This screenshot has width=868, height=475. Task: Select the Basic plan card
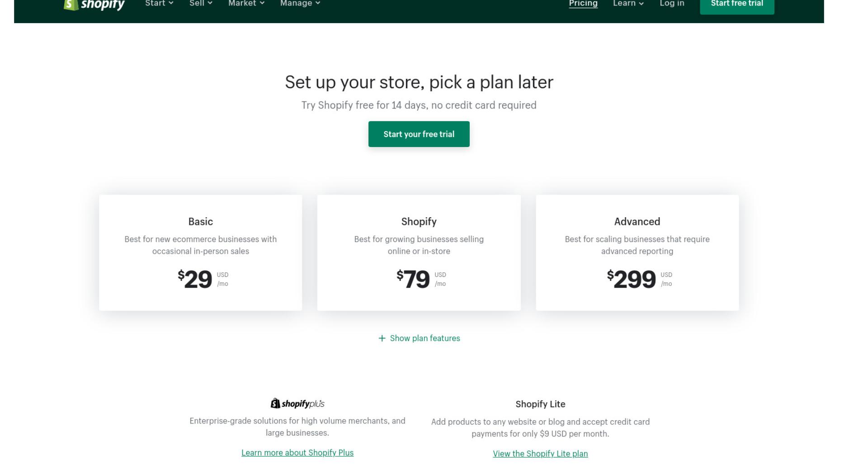201,253
